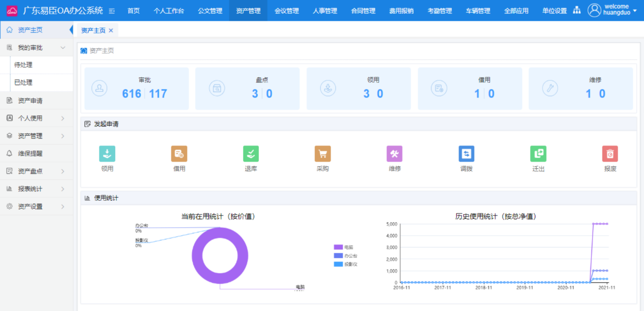Click the 报表统计 chart icon

click(9, 189)
